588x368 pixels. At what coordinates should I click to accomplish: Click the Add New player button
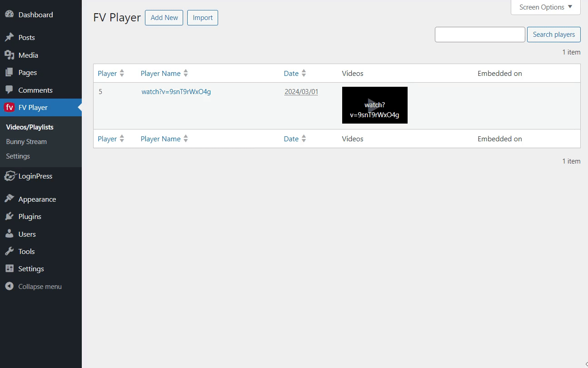pyautogui.click(x=164, y=18)
